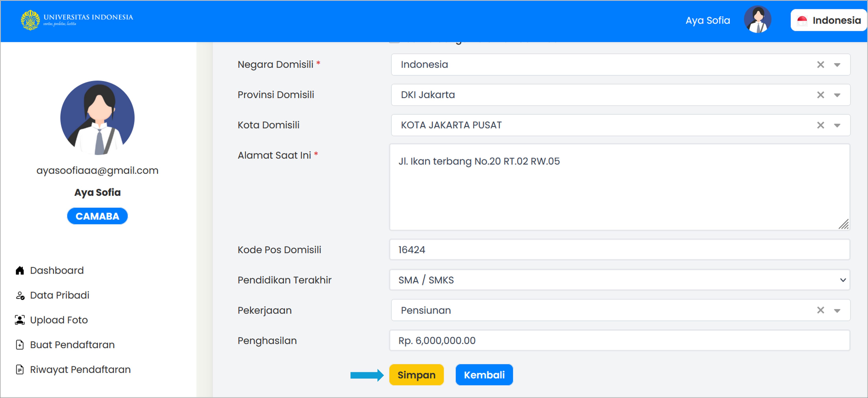Click into the Kode Pos Domisili field
This screenshot has height=398, width=868.
(619, 250)
